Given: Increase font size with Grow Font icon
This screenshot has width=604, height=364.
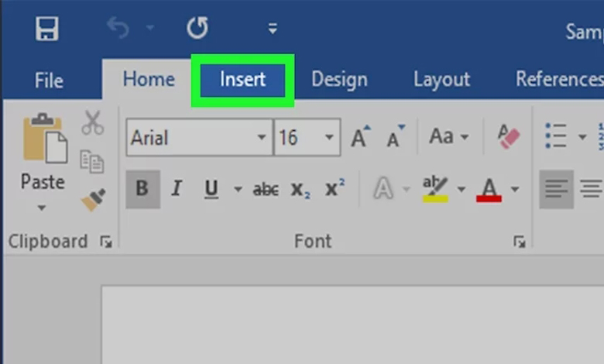Looking at the screenshot, I should [360, 137].
